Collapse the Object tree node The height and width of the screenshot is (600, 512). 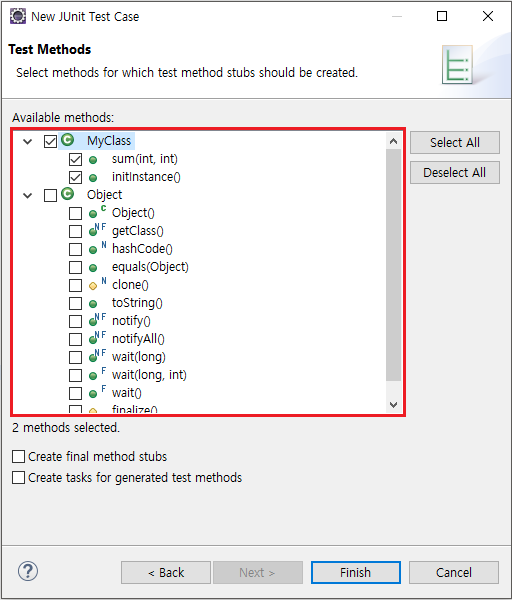click(28, 196)
